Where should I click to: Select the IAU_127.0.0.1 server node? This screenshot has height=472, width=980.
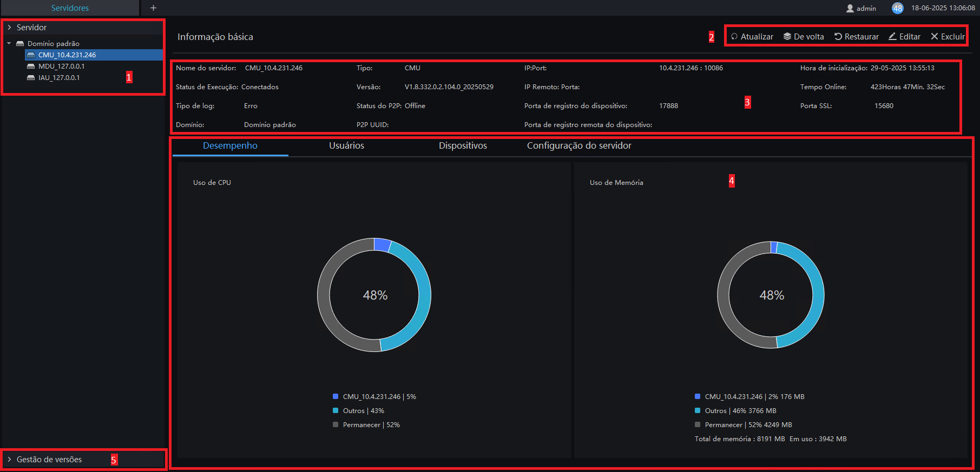pos(58,78)
